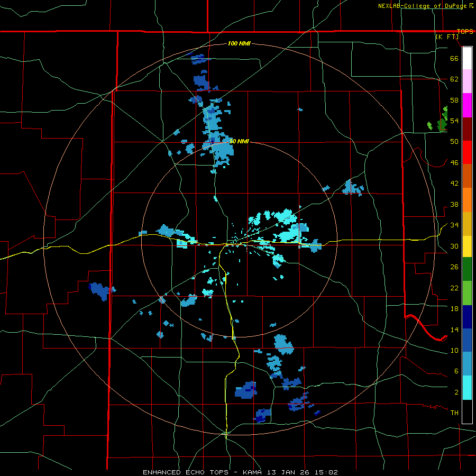
Task: Click the 50 legend value
Action: coord(454,142)
